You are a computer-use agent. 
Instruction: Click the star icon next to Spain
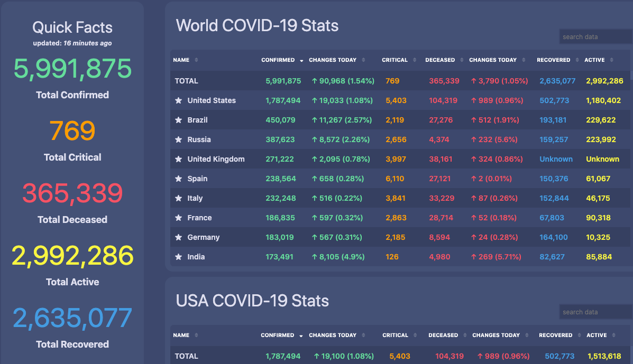coord(178,179)
